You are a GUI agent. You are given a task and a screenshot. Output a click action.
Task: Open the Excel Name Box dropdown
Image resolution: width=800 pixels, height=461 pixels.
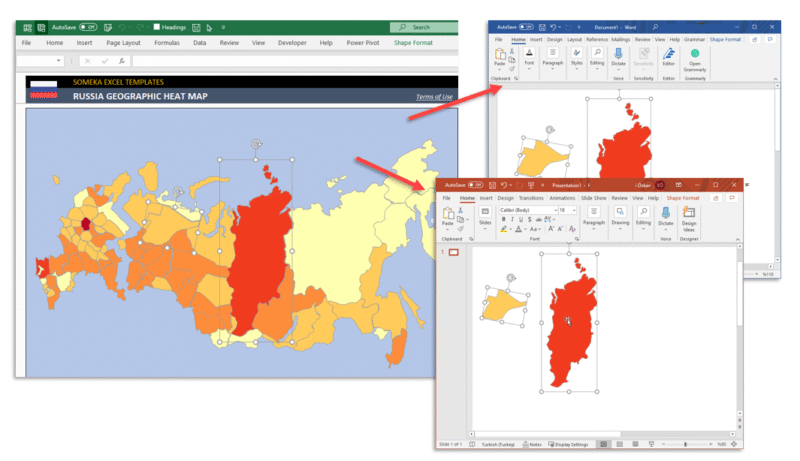click(59, 61)
